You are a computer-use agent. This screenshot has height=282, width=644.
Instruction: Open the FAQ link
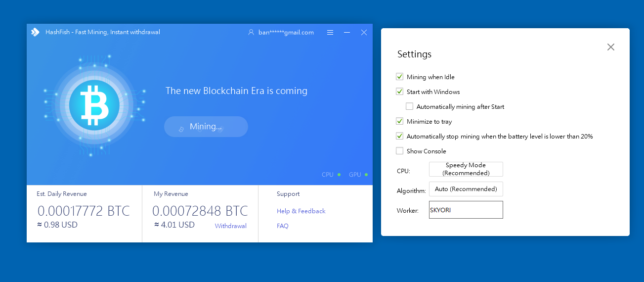point(283,226)
